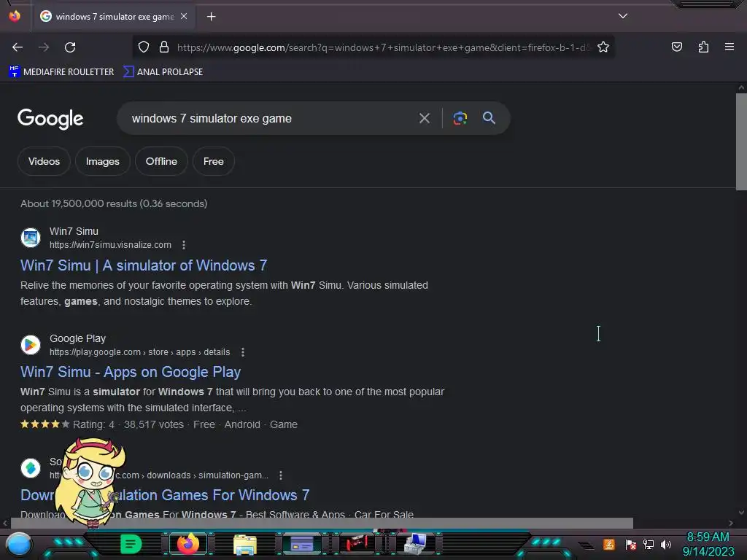Screen dimensions: 747x560
Task: Open the computer toolbox taskbar app
Action: 415,544
